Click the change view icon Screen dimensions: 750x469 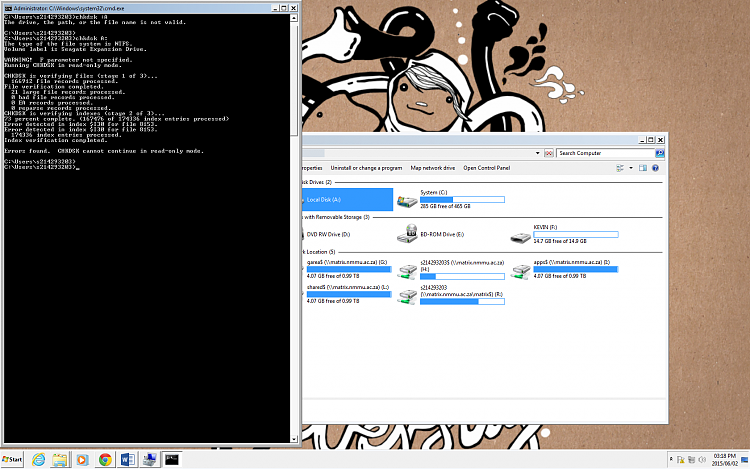coord(620,168)
